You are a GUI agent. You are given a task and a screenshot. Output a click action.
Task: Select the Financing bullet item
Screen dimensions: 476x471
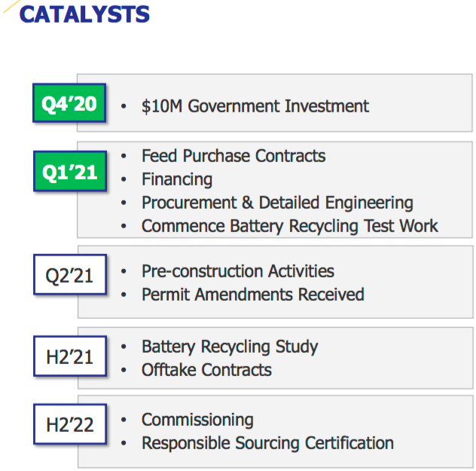click(x=177, y=179)
